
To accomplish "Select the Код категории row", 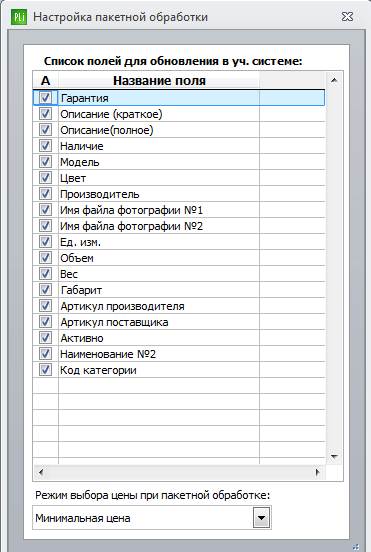I will click(x=179, y=370).
